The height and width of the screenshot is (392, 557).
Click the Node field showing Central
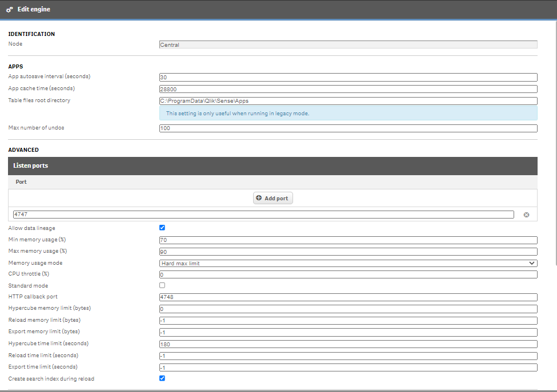[x=348, y=45]
